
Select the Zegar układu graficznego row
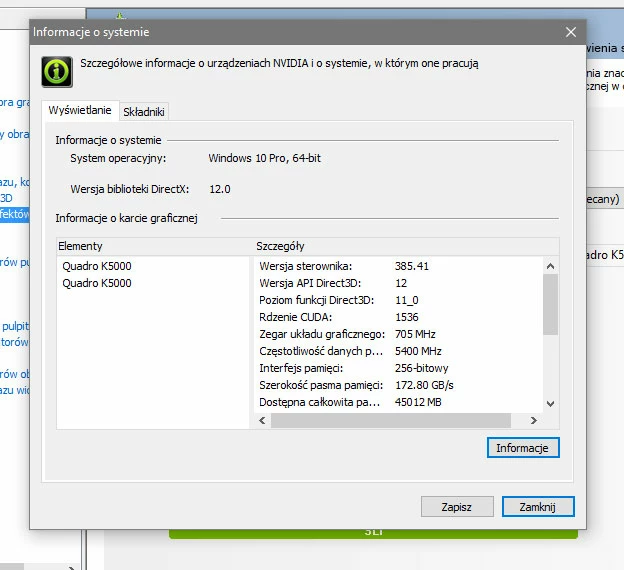click(x=398, y=334)
